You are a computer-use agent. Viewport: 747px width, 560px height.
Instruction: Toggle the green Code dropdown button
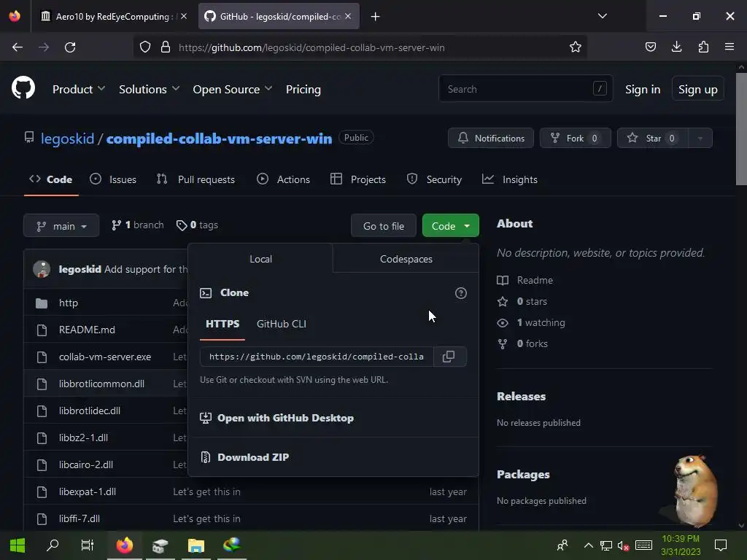[450, 226]
